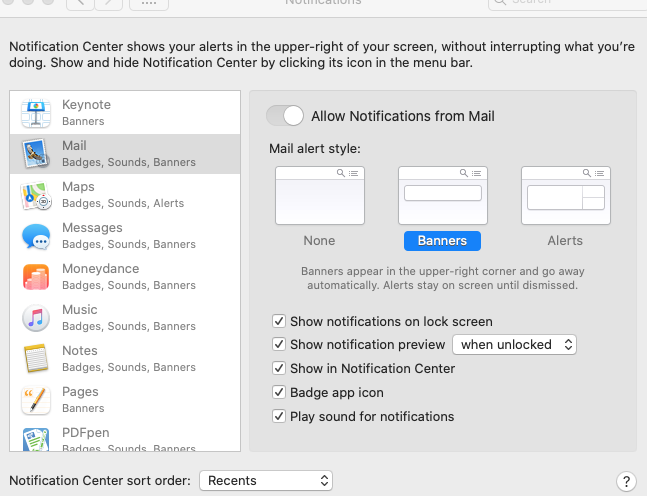The height and width of the screenshot is (496, 647).
Task: Click the 'Keynote' name in list
Action: tap(87, 105)
